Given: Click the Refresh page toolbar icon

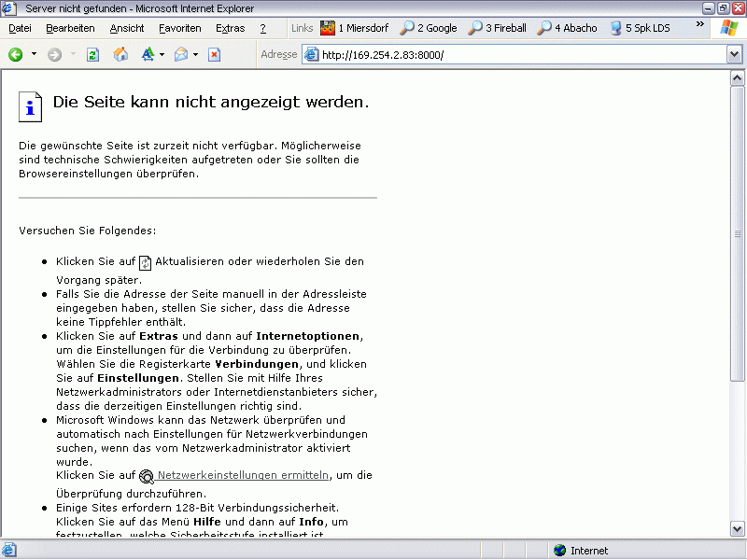Looking at the screenshot, I should coord(92,55).
